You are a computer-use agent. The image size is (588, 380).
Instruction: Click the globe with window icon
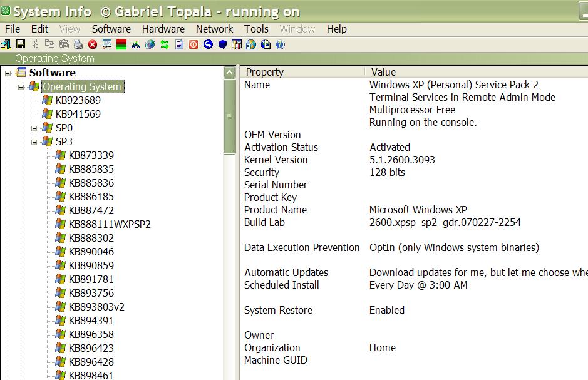coord(251,44)
